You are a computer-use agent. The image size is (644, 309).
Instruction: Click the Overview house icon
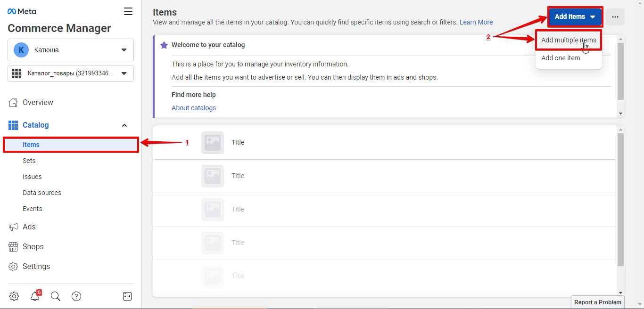[x=13, y=102]
